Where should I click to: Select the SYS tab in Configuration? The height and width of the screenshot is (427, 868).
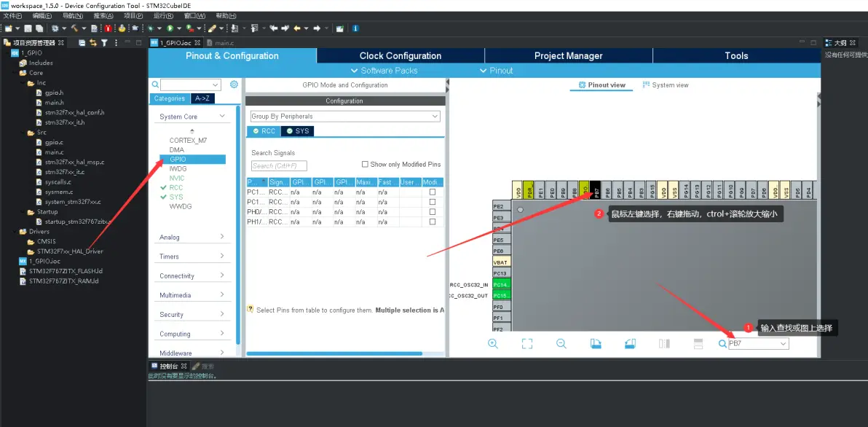coord(297,131)
